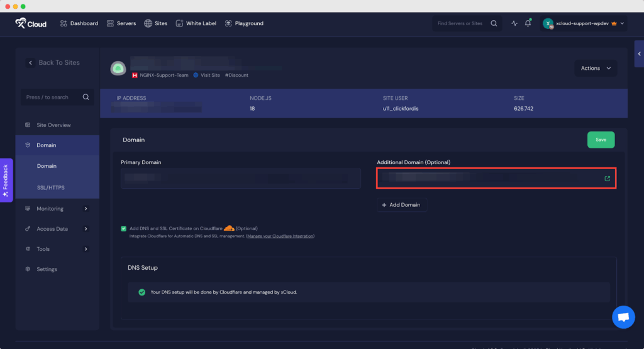
Task: Open the activity pulse icon
Action: 514,23
